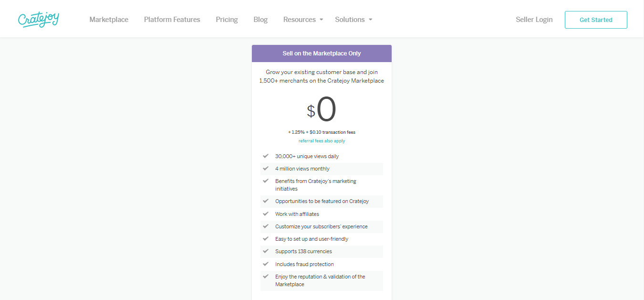Expand the Resources dropdown menu

[303, 20]
